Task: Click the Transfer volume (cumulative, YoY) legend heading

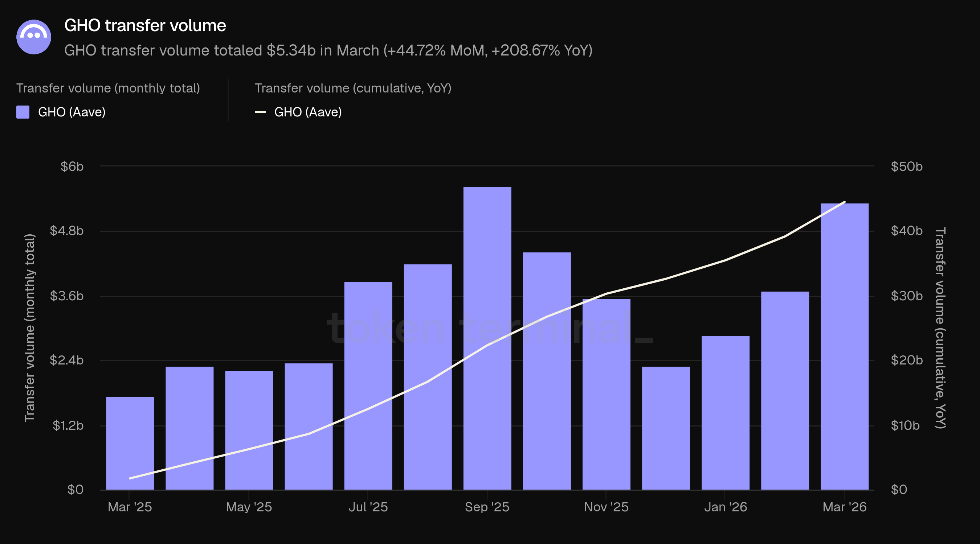Action: (x=353, y=88)
